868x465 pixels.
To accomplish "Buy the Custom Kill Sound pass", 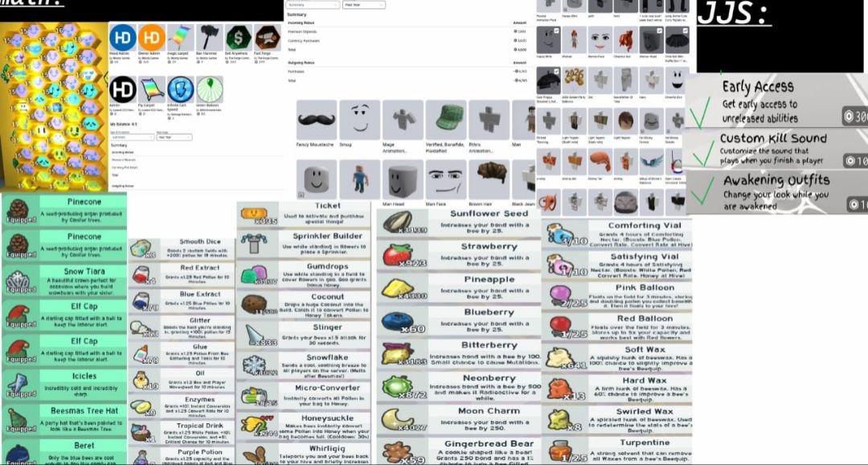I will pos(857,161).
